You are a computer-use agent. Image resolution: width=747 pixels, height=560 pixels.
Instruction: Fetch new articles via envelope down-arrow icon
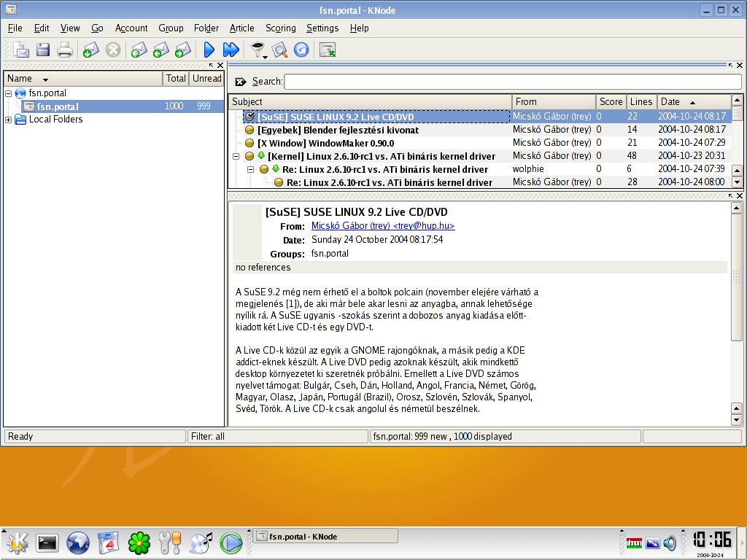point(90,50)
